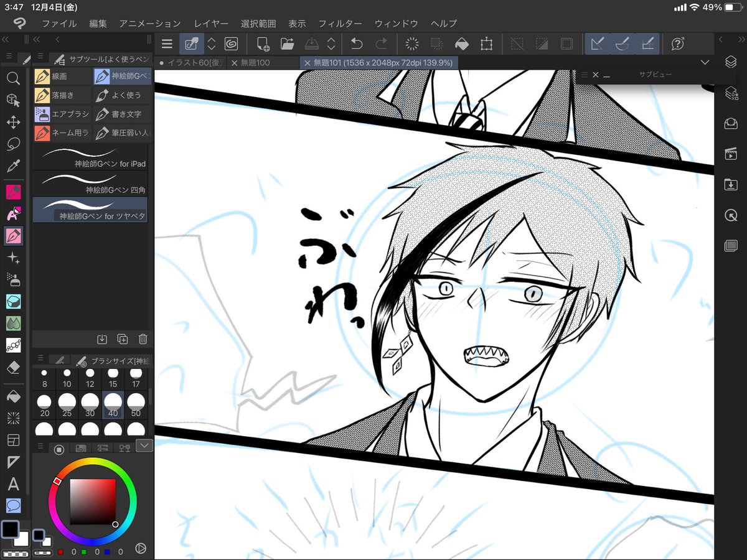This screenshot has width=747, height=560.
Task: Open アニメーション menu
Action: pyautogui.click(x=150, y=24)
